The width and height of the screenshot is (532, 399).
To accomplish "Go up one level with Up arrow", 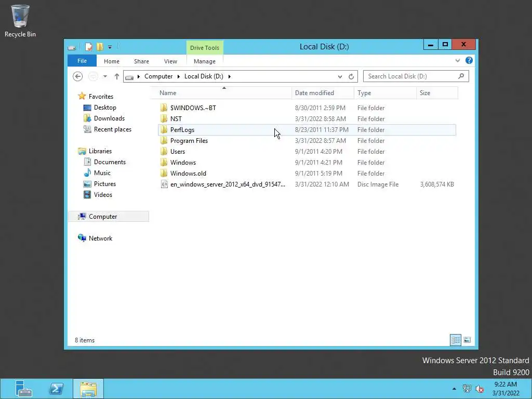I will 117,76.
